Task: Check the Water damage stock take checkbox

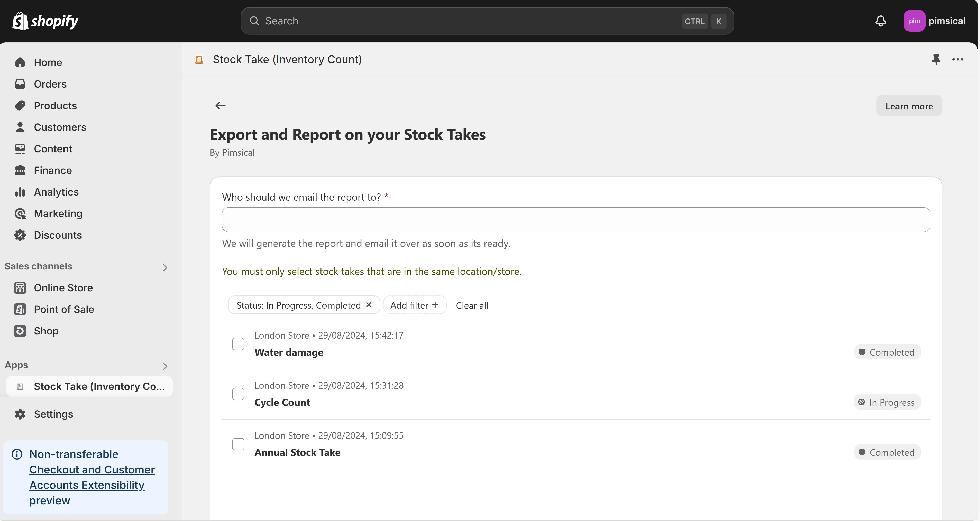Action: tap(238, 343)
